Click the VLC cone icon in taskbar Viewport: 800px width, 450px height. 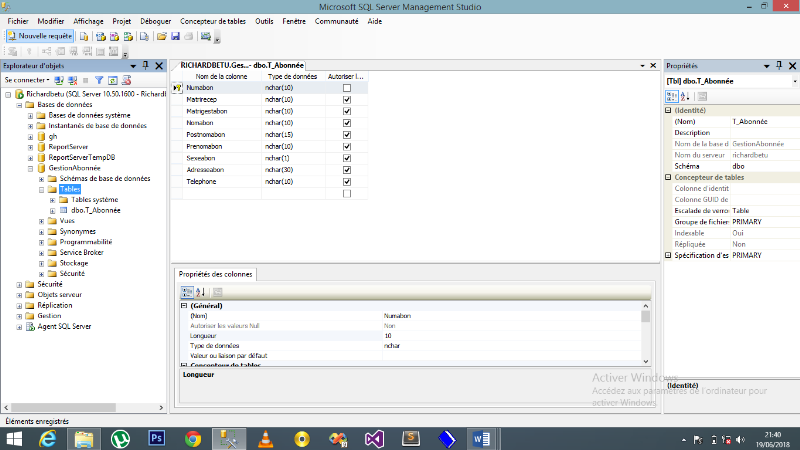point(265,438)
